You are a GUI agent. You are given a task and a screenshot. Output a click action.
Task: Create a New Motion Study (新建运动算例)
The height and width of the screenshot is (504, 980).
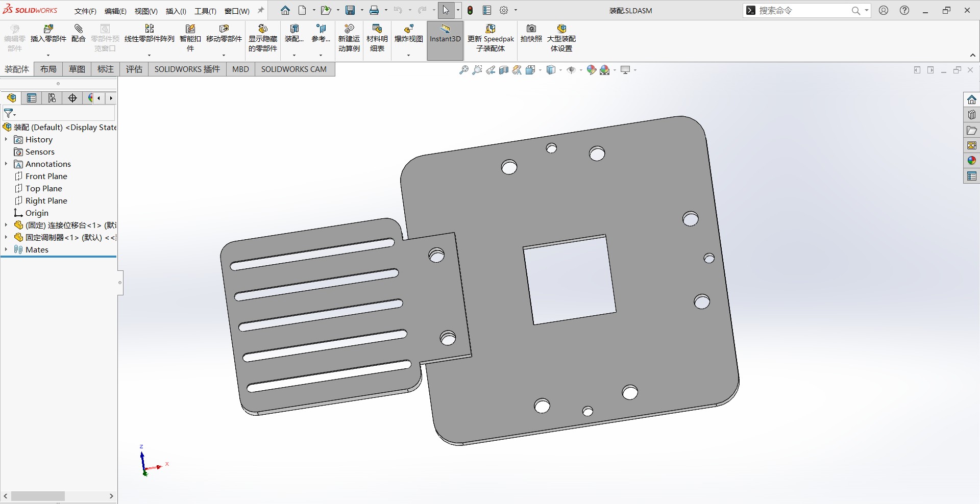(x=349, y=38)
